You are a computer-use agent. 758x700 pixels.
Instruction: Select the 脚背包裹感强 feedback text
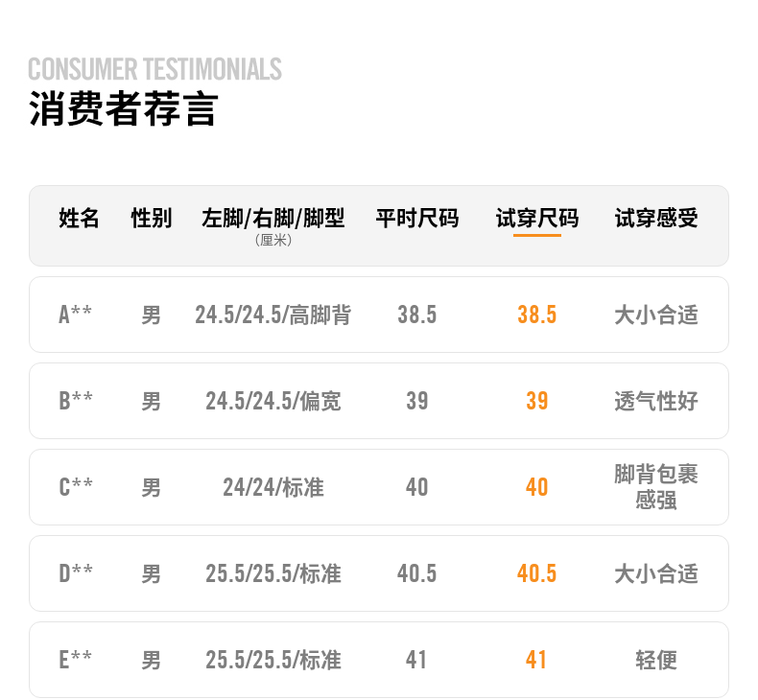click(656, 487)
